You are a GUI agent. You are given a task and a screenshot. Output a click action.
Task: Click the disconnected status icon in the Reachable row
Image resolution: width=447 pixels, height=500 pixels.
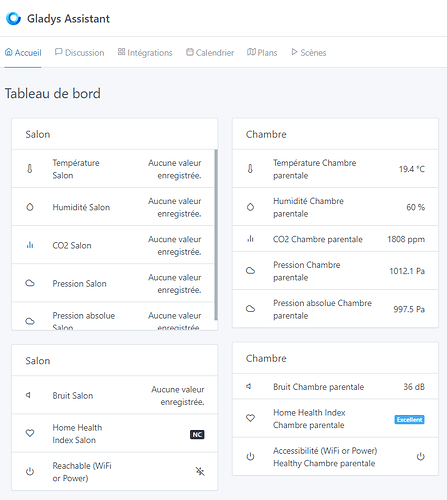click(x=200, y=471)
